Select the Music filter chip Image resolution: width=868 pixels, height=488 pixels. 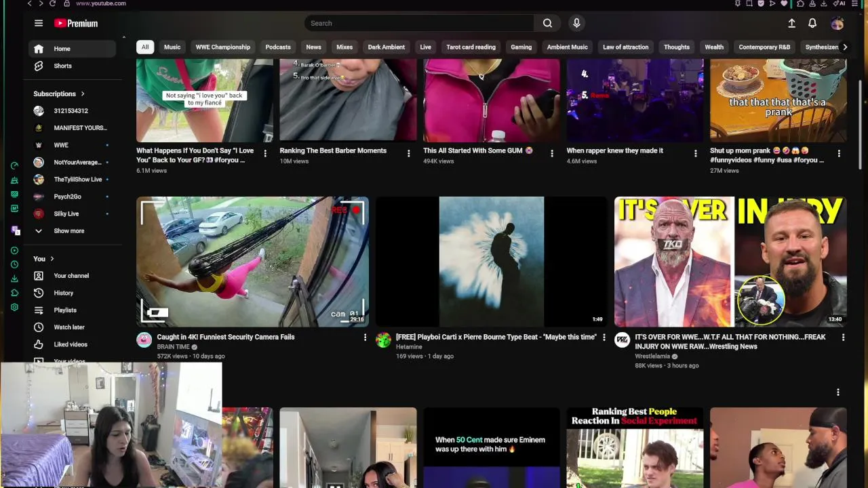tap(172, 47)
